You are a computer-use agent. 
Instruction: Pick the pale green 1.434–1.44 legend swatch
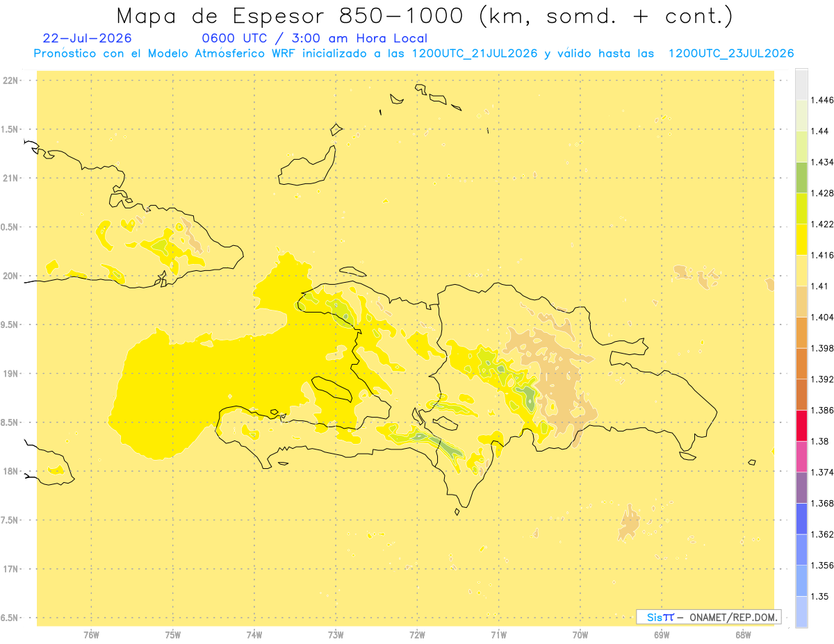click(801, 147)
